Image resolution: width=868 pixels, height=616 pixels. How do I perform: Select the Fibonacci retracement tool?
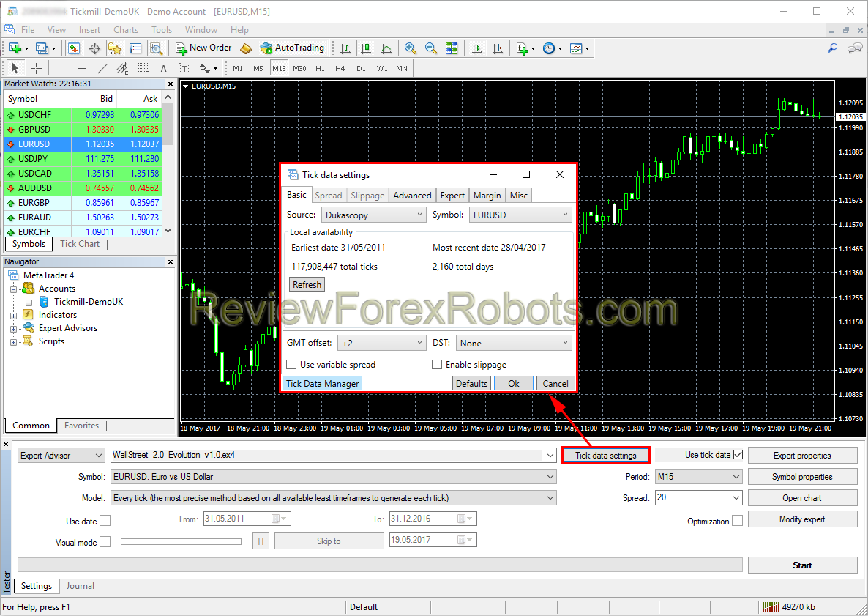143,68
